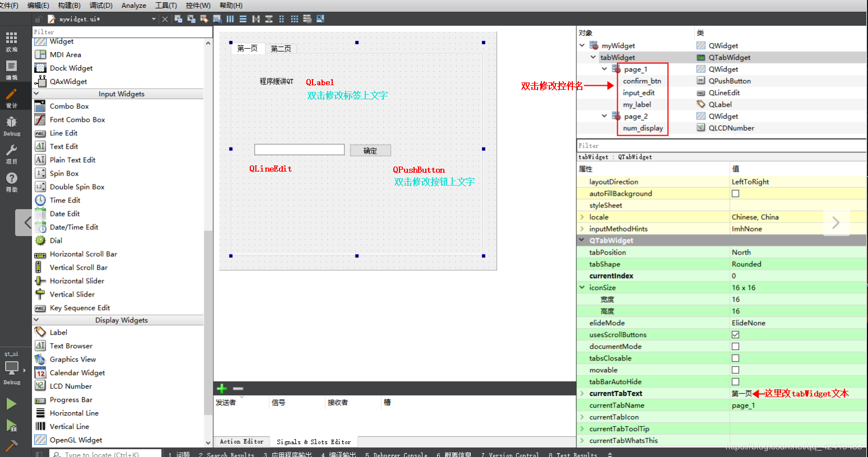This screenshot has width=868, height=457.
Task: Switch to Edit Widgets mode in toolbar
Action: [178, 19]
